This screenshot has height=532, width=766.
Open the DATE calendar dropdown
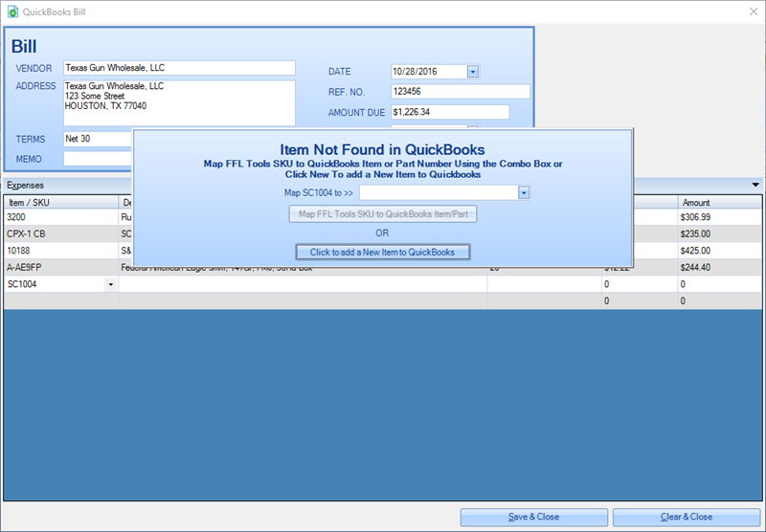(x=472, y=72)
